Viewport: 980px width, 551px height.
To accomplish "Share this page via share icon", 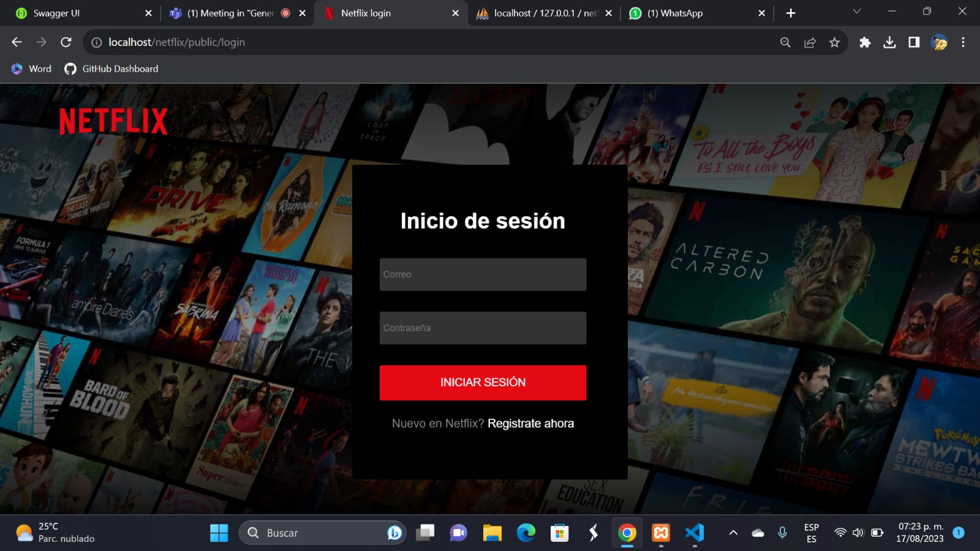I will pyautogui.click(x=810, y=42).
